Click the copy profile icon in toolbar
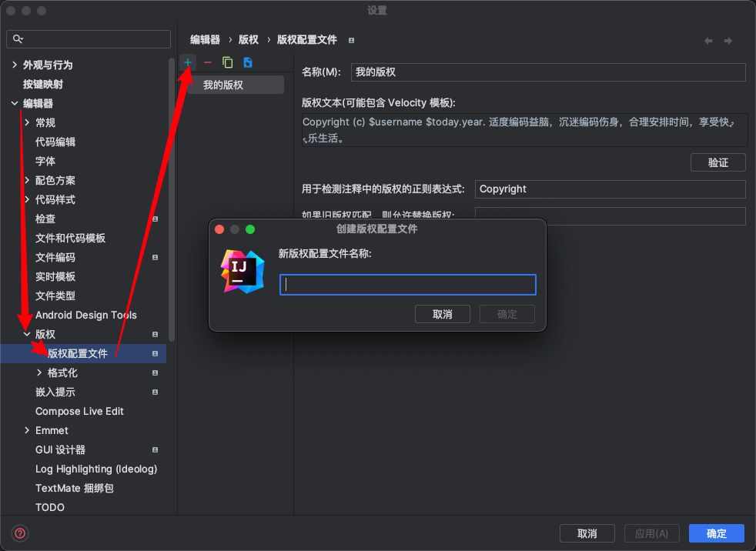 click(x=227, y=62)
